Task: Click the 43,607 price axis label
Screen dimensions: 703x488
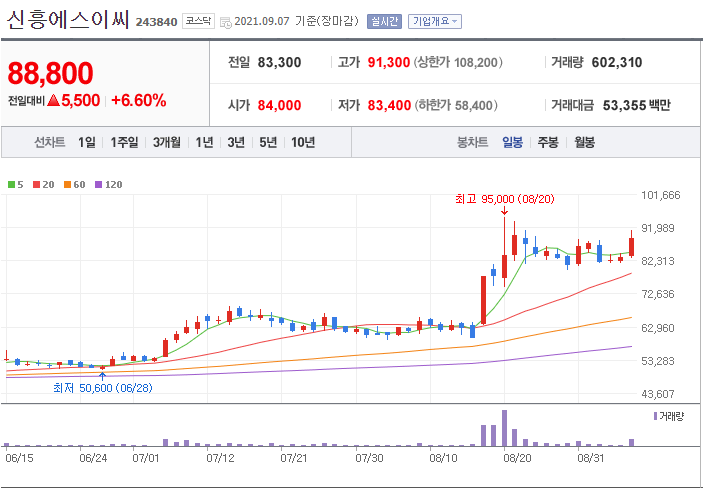Action: click(x=658, y=394)
